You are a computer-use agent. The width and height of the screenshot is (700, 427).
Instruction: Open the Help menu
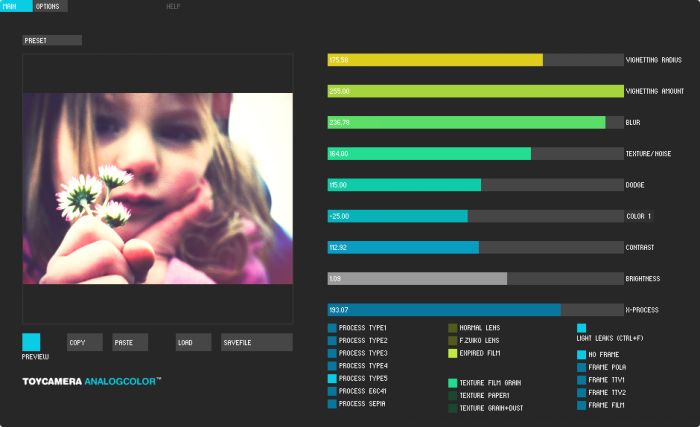[x=173, y=6]
